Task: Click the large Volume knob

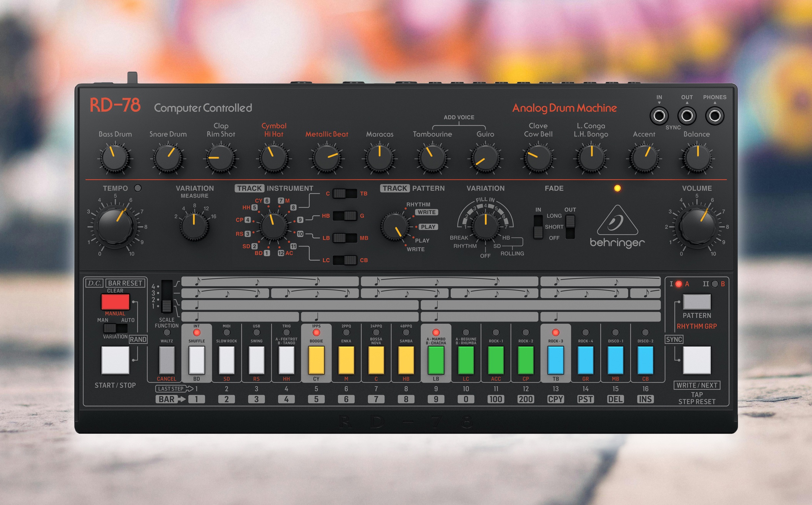Action: pyautogui.click(x=697, y=226)
